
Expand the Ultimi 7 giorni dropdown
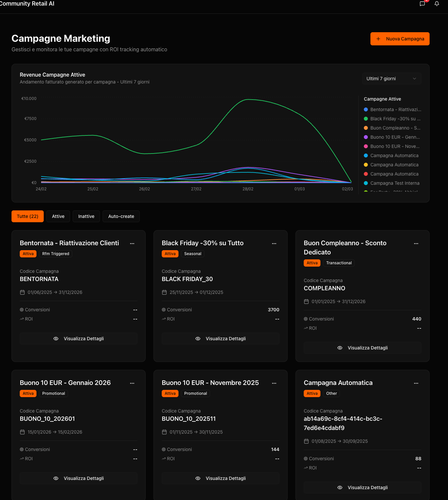coord(391,79)
